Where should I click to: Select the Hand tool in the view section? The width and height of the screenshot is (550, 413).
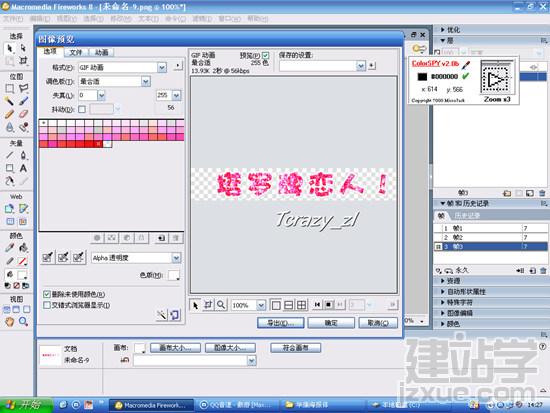tap(9, 321)
